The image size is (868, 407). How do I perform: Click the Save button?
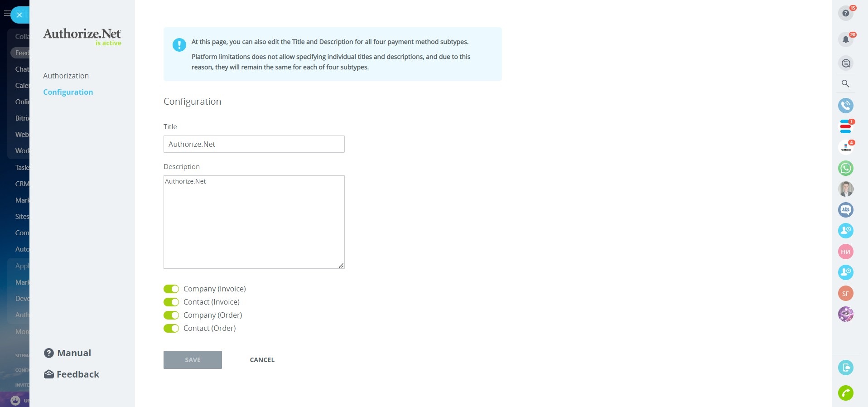click(x=192, y=360)
